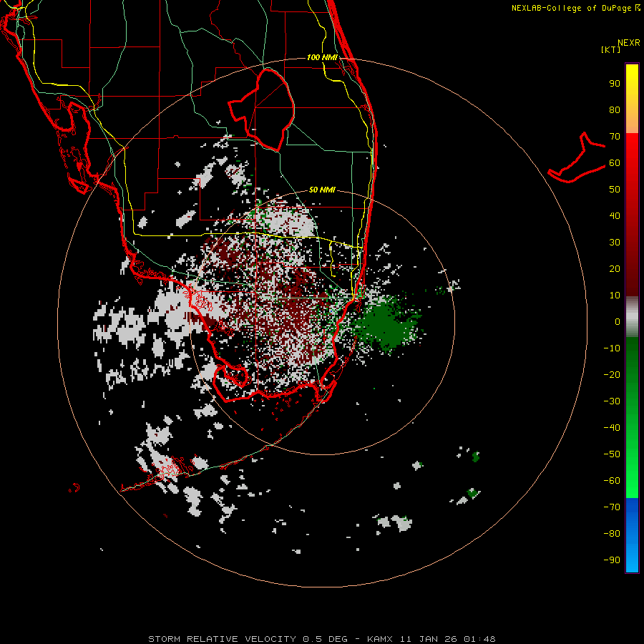Click the NEXLAB-College of DuPage credit text
Screen dimensions: 644x644
click(571, 8)
